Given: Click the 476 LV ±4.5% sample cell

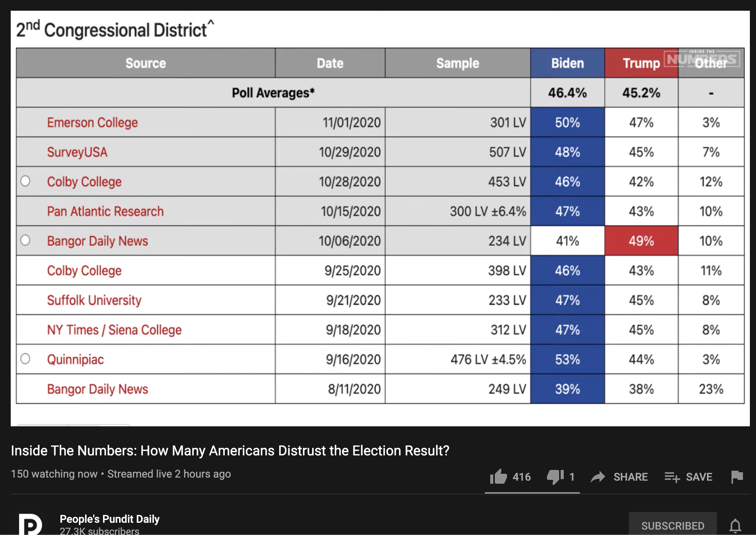Looking at the screenshot, I should coord(458,359).
